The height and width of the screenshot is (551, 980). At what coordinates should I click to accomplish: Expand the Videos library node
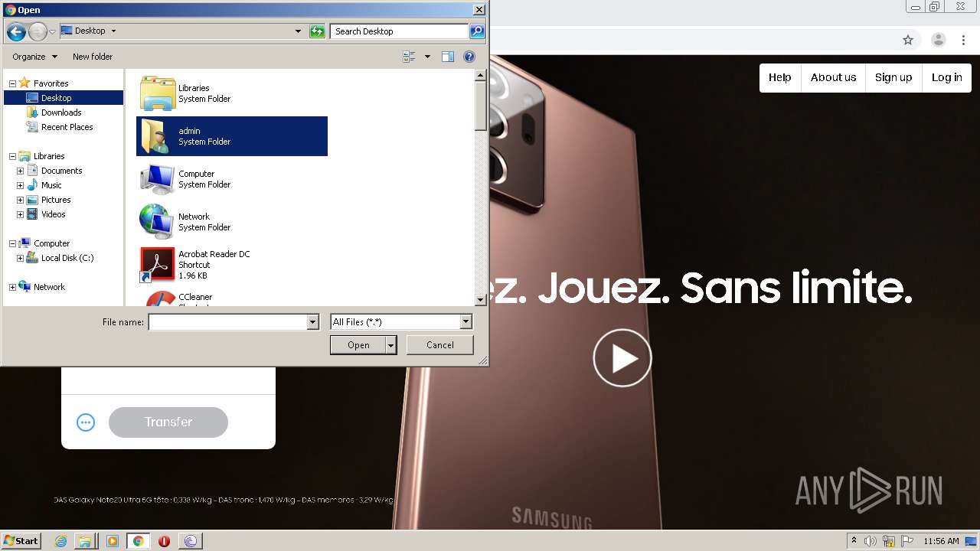point(20,214)
